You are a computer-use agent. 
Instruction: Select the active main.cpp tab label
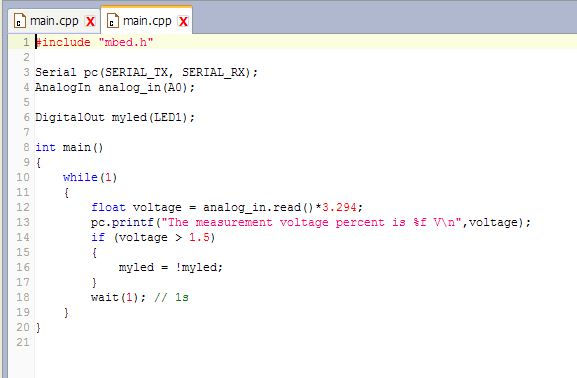147,21
